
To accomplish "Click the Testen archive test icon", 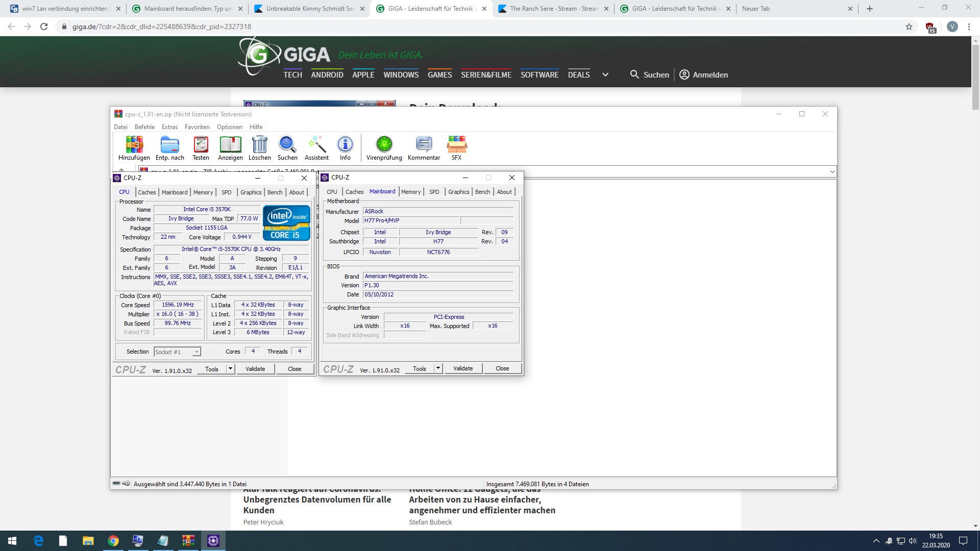I will click(201, 145).
